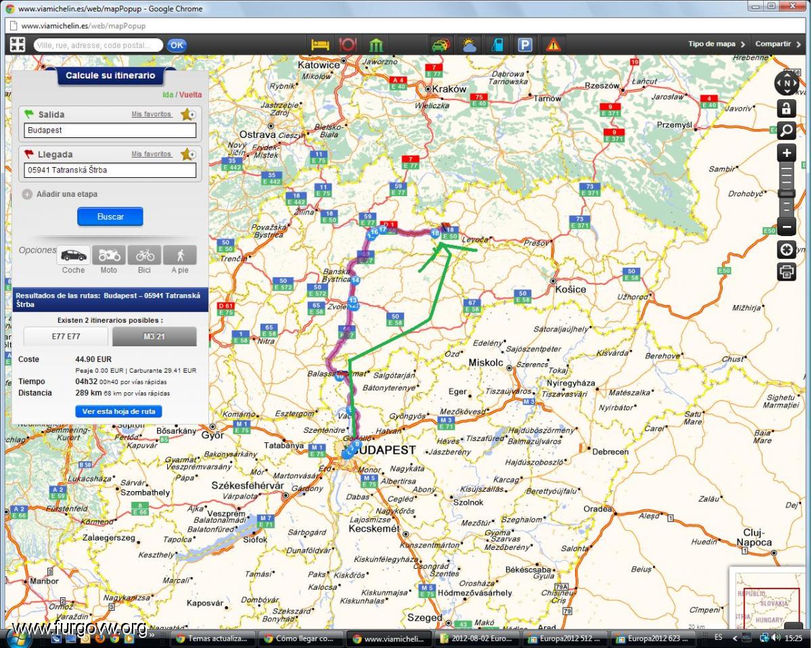This screenshot has width=812, height=648.
Task: Click the taskbar clock 15:25
Action: 793,637
